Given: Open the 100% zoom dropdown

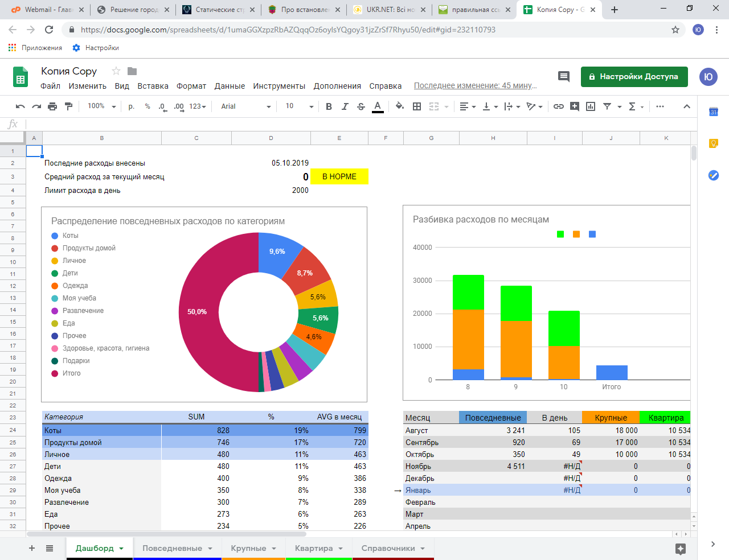Looking at the screenshot, I should pyautogui.click(x=101, y=106).
